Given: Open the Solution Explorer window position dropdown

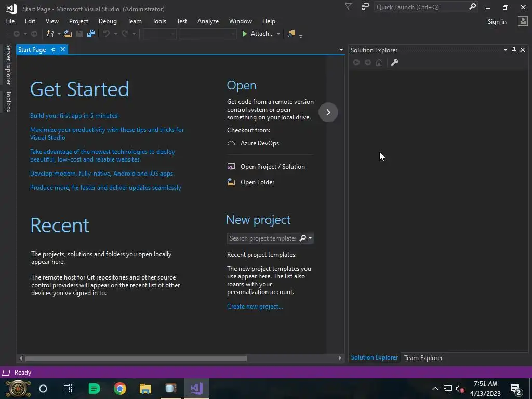Looking at the screenshot, I should point(505,50).
